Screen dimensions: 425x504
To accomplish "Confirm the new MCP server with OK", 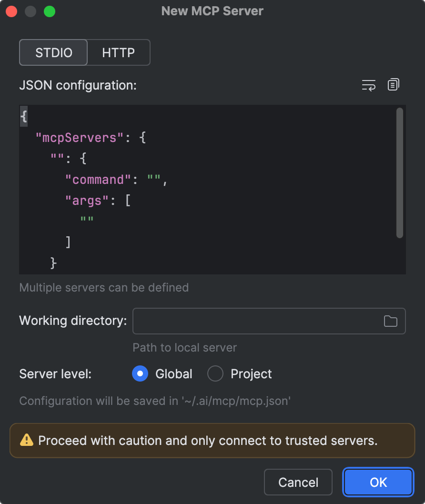I will [378, 482].
